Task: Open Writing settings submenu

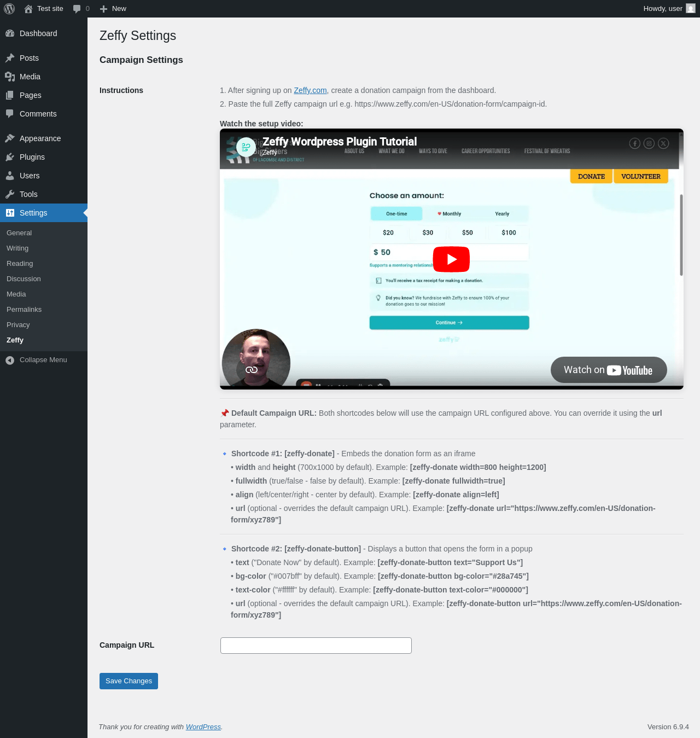Action: 17,248
